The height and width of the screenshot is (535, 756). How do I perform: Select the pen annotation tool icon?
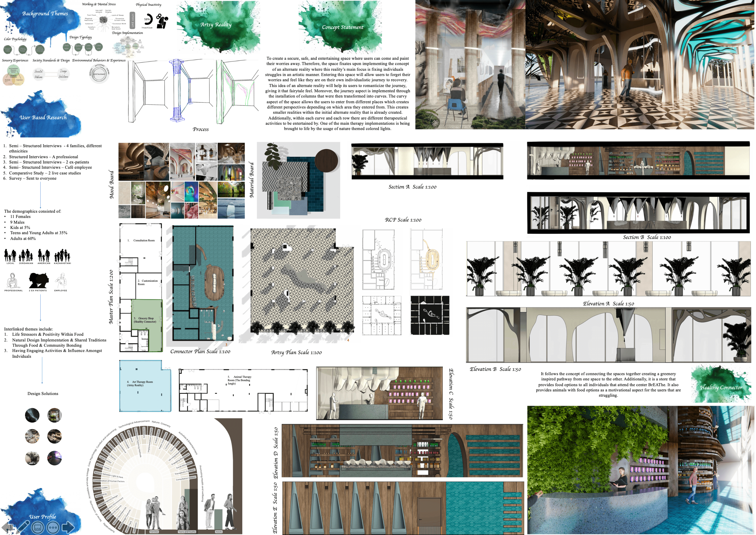point(22,527)
